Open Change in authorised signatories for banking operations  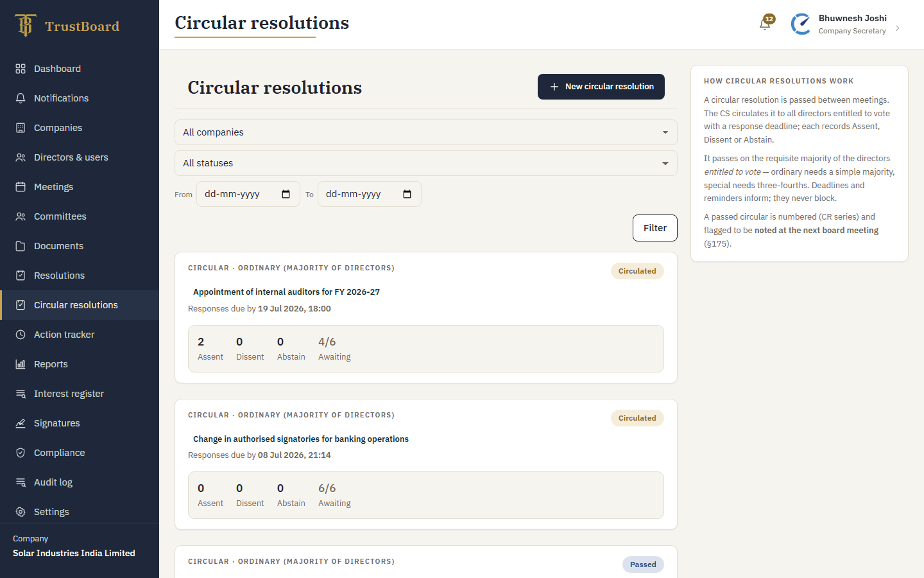click(x=301, y=439)
